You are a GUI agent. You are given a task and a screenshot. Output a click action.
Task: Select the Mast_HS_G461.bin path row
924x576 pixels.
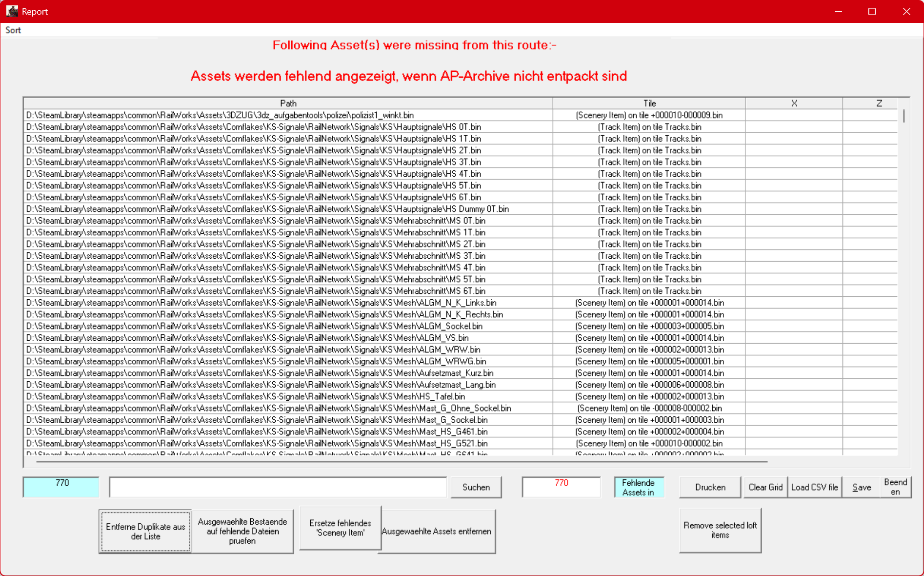click(x=288, y=432)
